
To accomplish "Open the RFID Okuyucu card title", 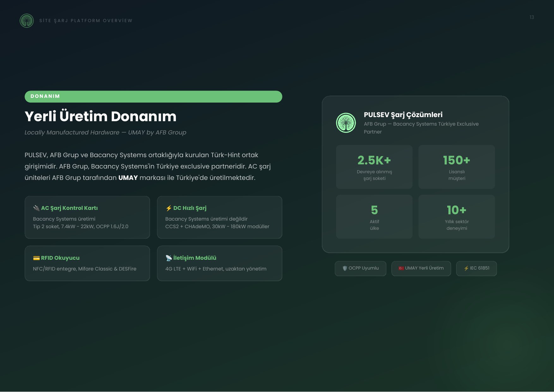I will click(x=60, y=258).
